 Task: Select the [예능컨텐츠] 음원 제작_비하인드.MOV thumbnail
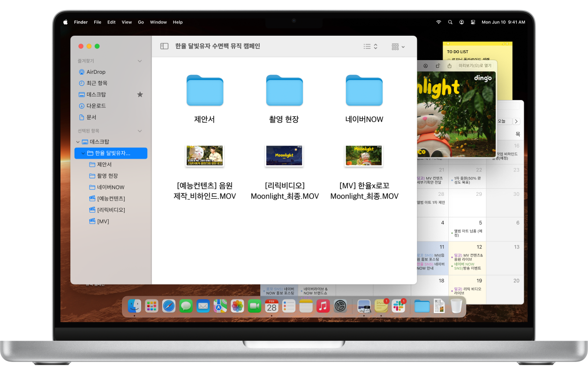click(x=204, y=156)
